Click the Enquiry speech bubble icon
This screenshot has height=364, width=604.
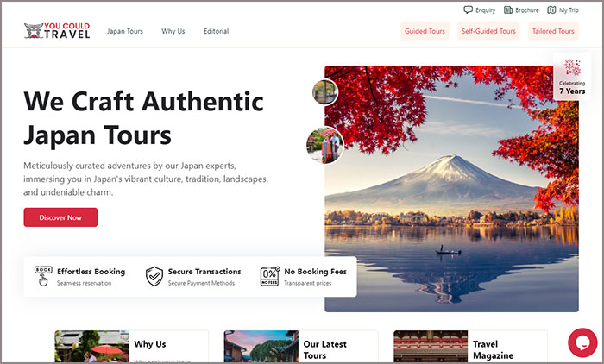coord(468,9)
